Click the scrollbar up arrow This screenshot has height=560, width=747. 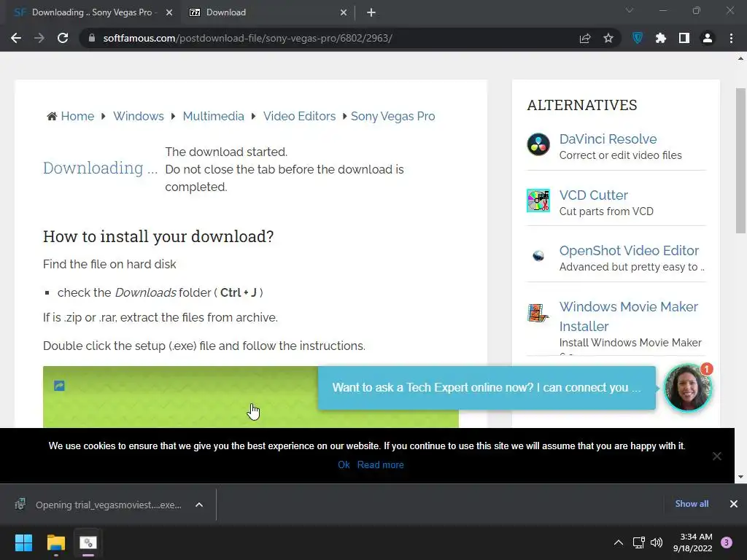[741, 58]
